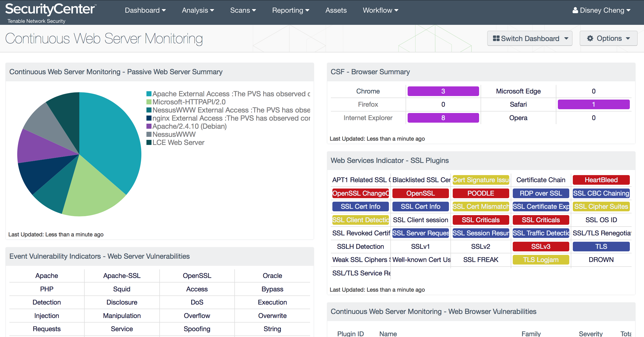Viewport: 644px width, 337px height.
Task: Click the Spoofing vulnerability indicator
Action: pos(197,329)
